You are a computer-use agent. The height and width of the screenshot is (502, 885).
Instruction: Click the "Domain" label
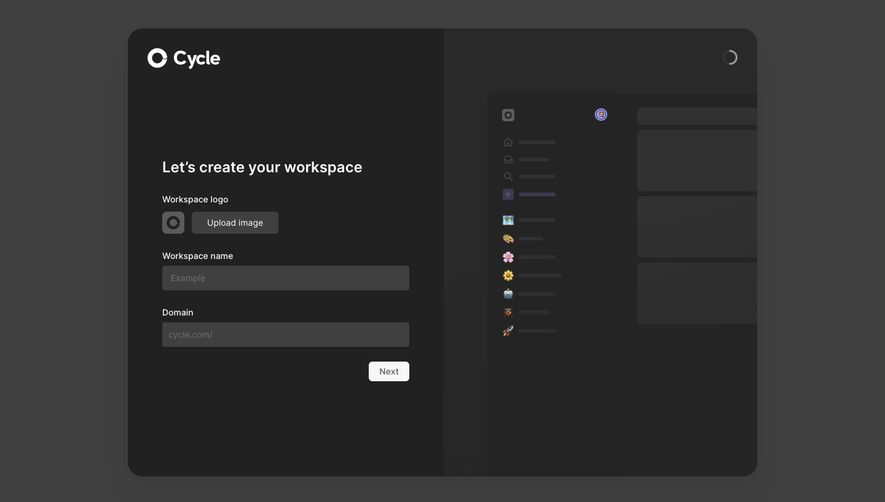click(x=178, y=312)
